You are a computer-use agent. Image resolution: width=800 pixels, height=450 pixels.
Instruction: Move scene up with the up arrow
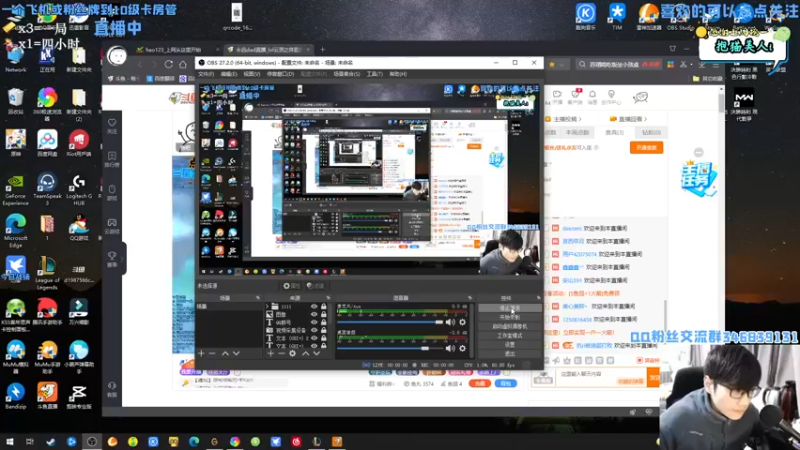click(x=225, y=353)
